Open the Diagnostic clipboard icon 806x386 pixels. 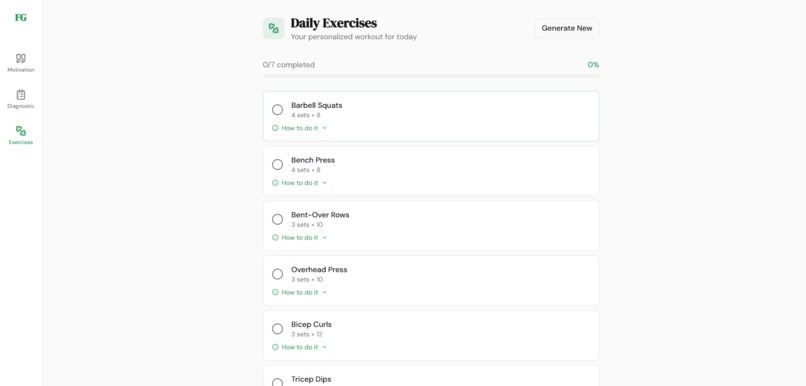tap(21, 95)
